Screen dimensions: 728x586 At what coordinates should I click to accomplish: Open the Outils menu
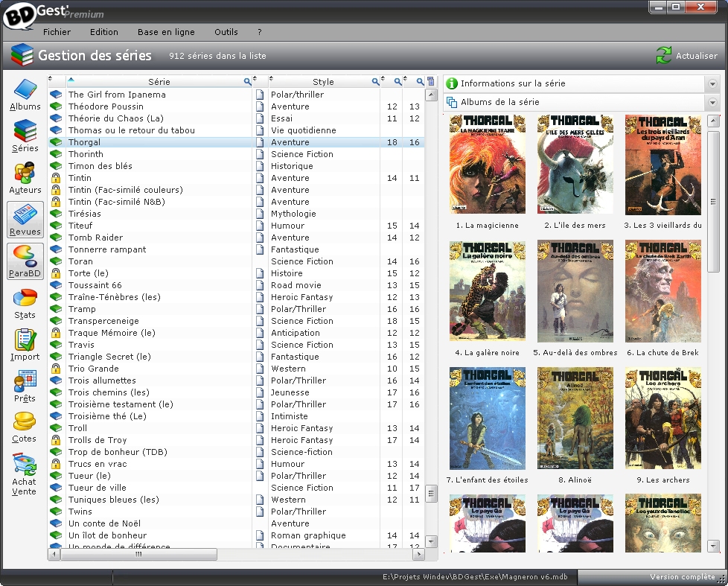point(226,32)
